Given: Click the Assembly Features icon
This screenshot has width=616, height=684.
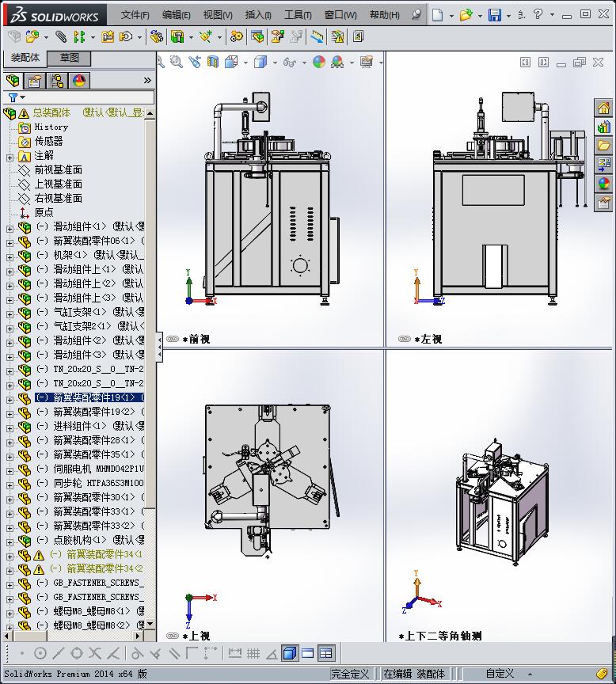Looking at the screenshot, I should 177,36.
